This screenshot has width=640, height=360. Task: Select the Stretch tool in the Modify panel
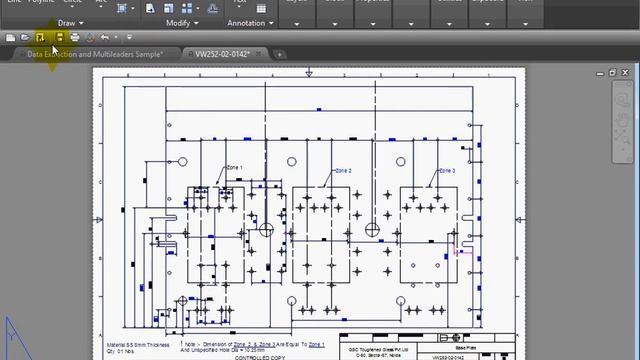[150, 9]
